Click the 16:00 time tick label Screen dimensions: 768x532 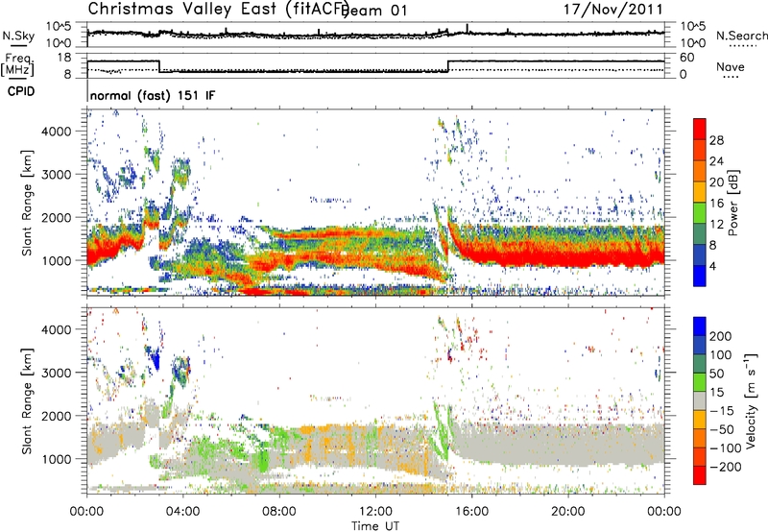pos(471,512)
